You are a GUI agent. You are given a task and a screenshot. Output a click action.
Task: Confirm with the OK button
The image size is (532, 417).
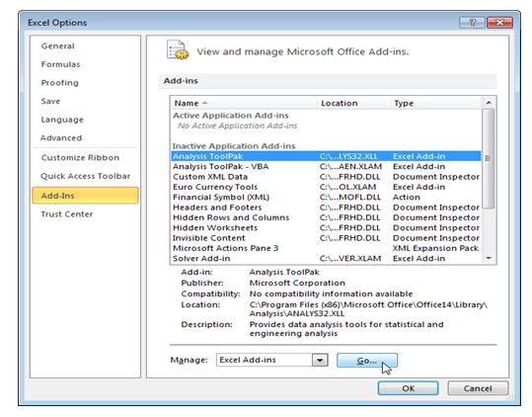tap(408, 388)
